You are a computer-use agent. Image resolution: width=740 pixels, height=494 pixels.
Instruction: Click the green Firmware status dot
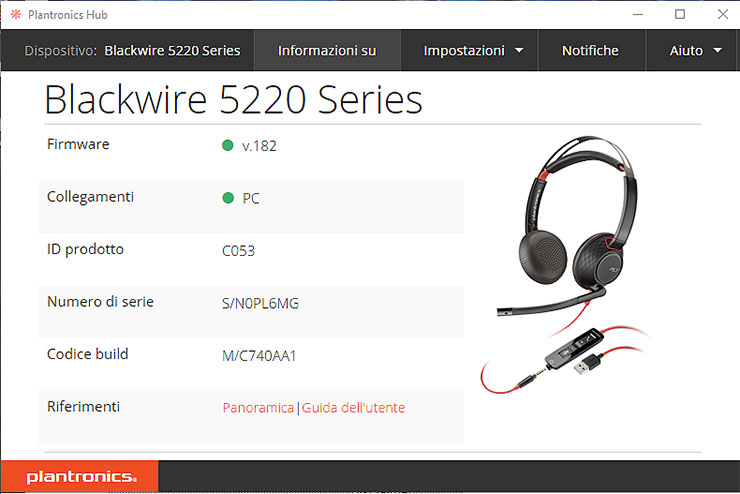pos(227,145)
